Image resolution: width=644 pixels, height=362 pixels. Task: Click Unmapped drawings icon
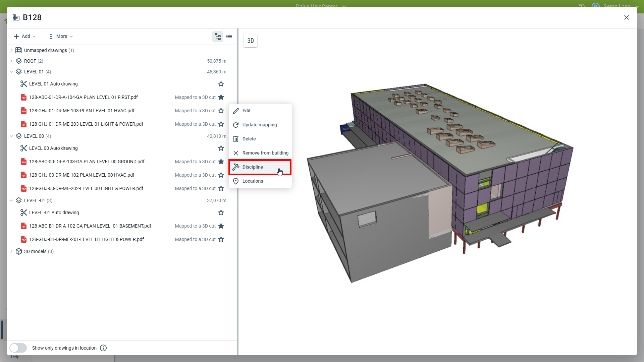19,50
